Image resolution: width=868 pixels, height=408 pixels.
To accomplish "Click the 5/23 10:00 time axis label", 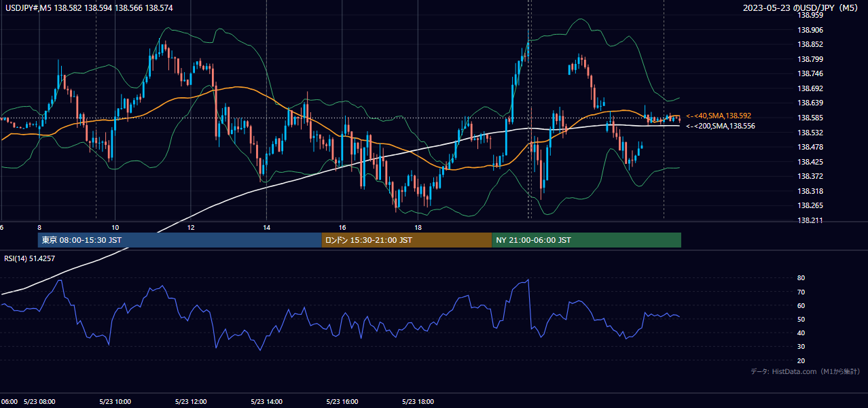I will pyautogui.click(x=115, y=401).
